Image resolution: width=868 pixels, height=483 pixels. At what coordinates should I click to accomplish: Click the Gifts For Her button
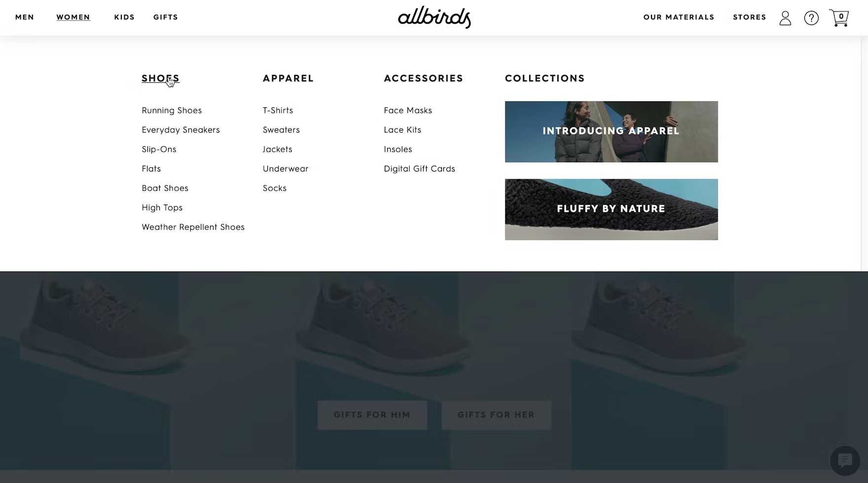[496, 415]
